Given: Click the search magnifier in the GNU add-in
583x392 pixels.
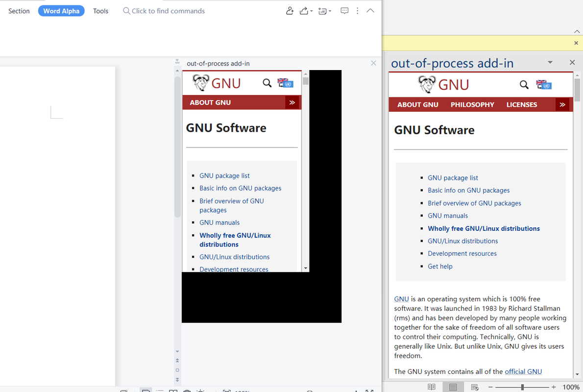Looking at the screenshot, I should point(524,84).
